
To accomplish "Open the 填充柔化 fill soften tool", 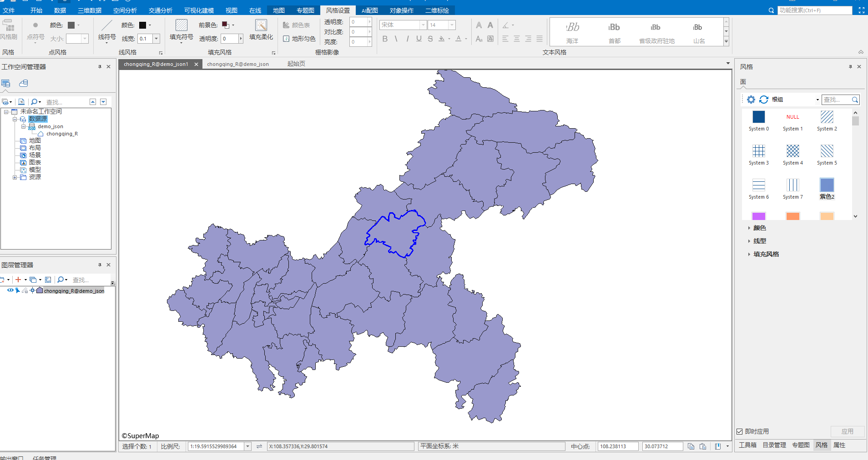I will click(261, 31).
